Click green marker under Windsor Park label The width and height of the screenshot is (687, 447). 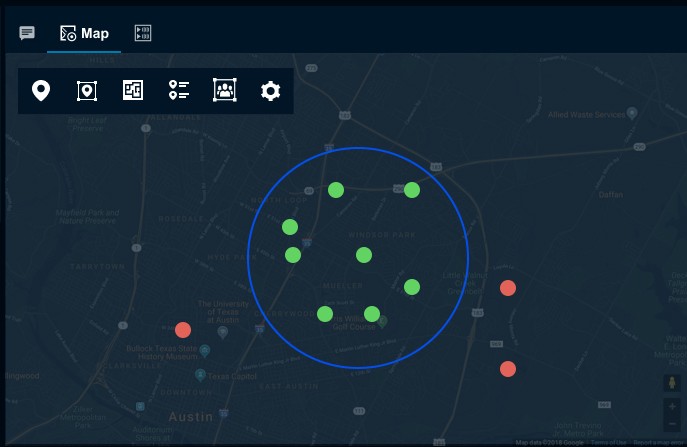point(364,255)
